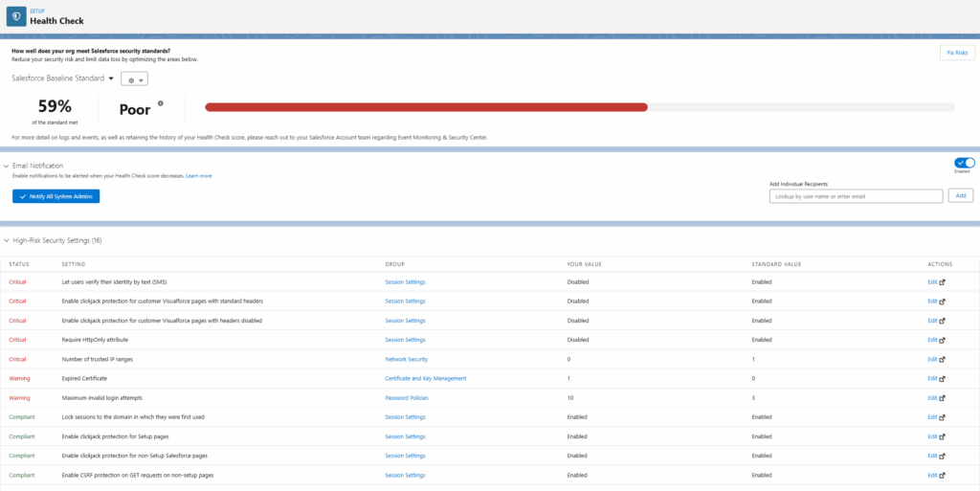The image size is (980, 491).
Task: Click Edit link for Number of trusted IP ranges
Action: pyautogui.click(x=932, y=359)
